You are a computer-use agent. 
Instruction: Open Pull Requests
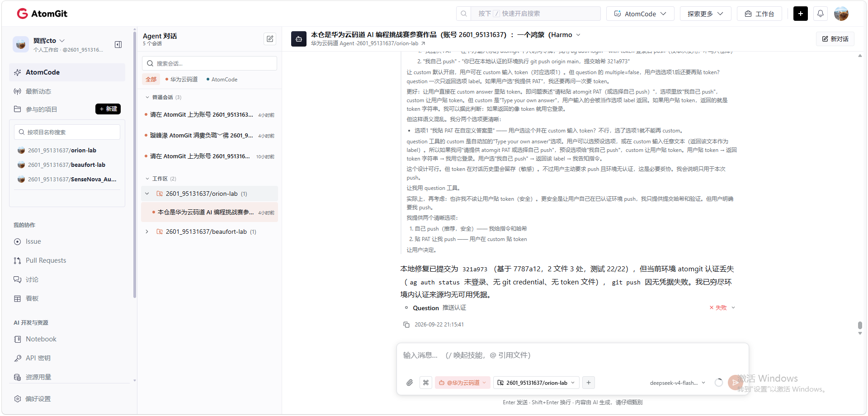coord(40,260)
